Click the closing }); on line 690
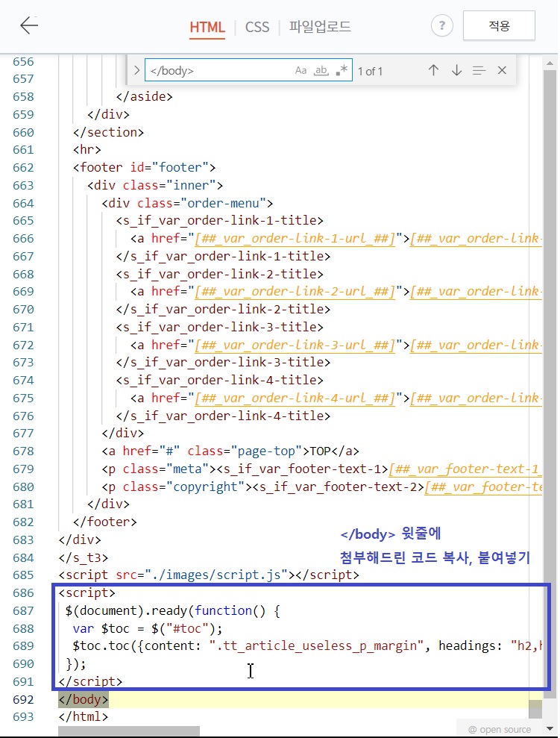 click(76, 664)
